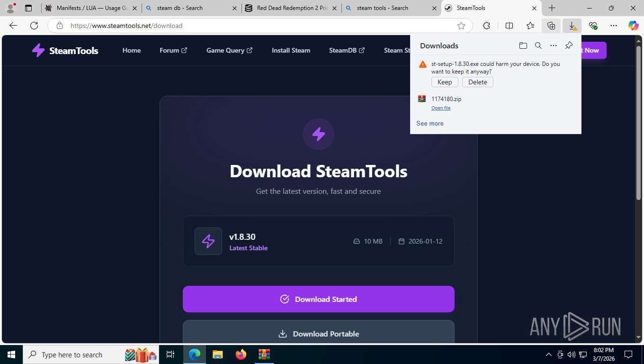644x364 pixels.
Task: Click See more in Downloads
Action: [x=430, y=123]
